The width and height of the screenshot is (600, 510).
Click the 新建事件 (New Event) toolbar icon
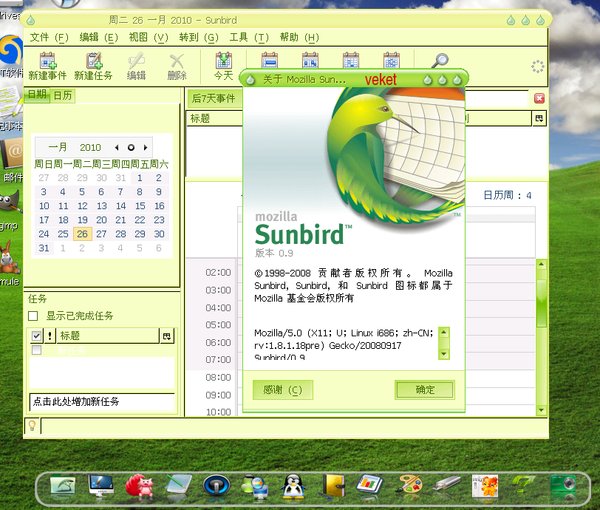pyautogui.click(x=47, y=62)
